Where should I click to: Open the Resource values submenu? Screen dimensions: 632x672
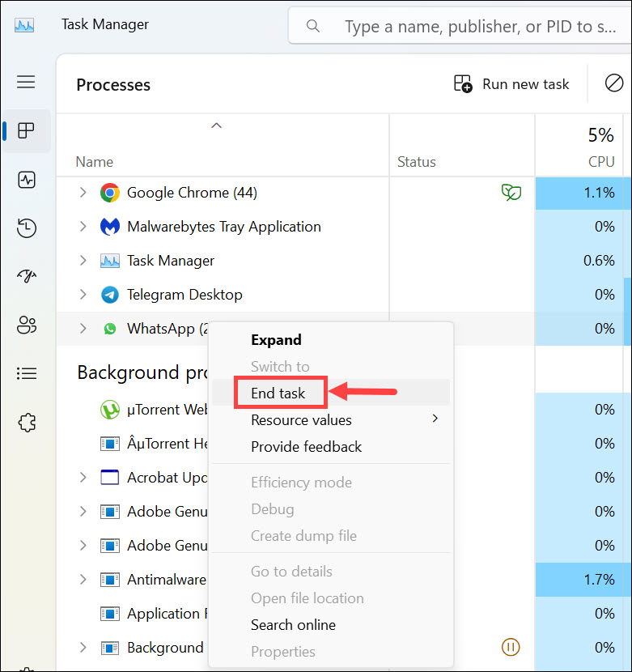[x=301, y=420]
